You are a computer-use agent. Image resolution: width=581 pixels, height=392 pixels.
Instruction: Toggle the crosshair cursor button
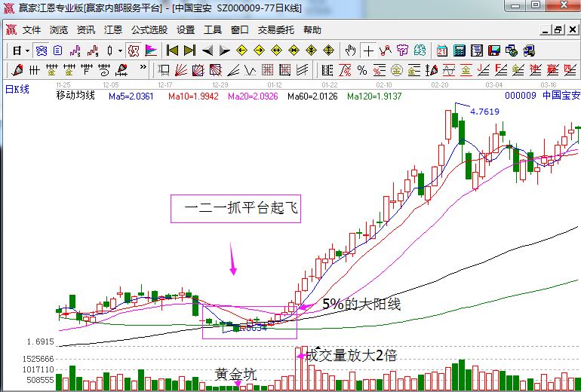point(368,51)
